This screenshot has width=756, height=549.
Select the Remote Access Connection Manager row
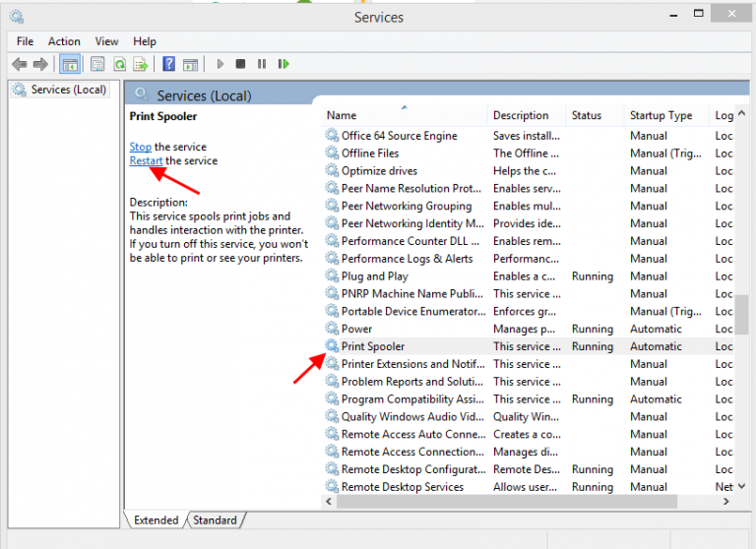(x=528, y=452)
